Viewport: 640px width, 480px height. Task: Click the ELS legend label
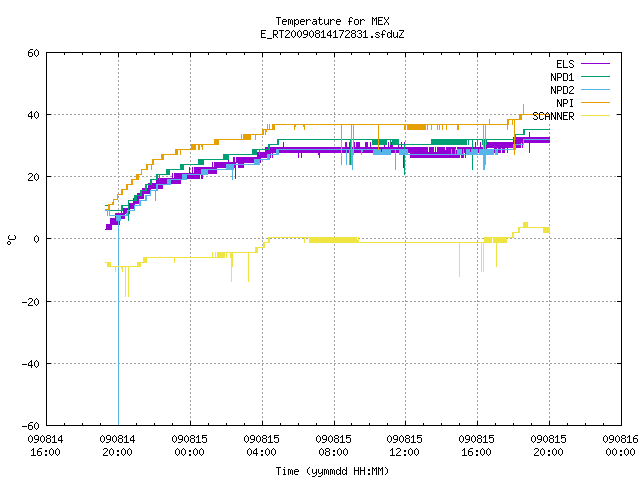point(565,64)
